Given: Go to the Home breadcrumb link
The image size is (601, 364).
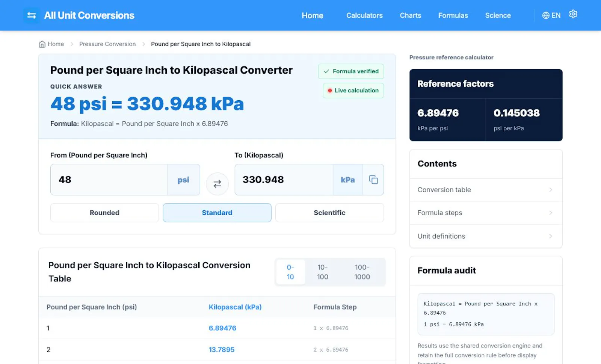Looking at the screenshot, I should tap(56, 44).
